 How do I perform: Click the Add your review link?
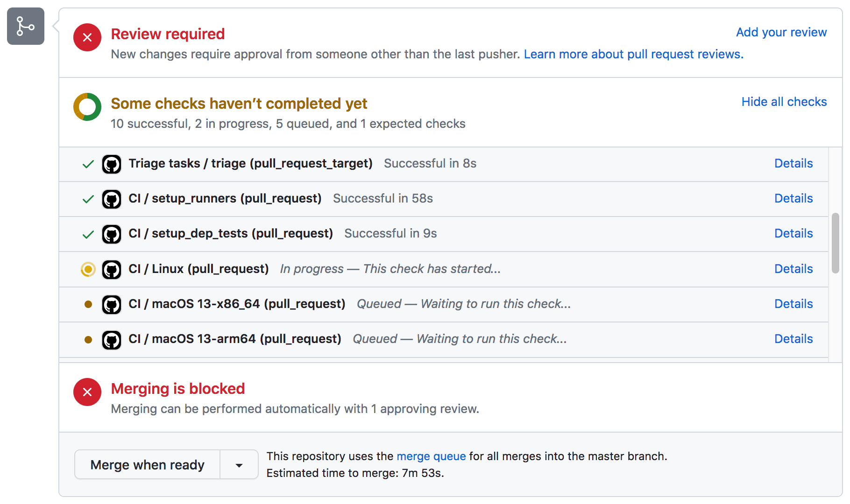click(781, 32)
